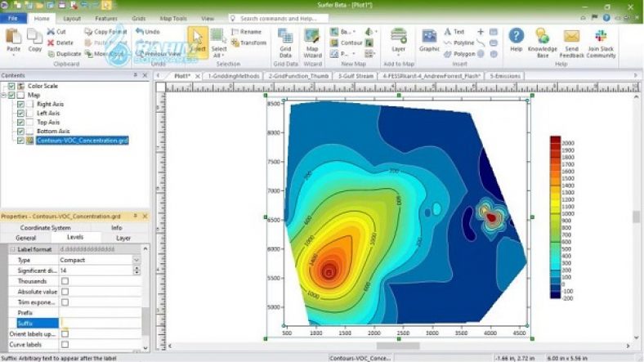Uncheck the Right Axis visibility checkbox
644x362 pixels.
[x=20, y=105]
